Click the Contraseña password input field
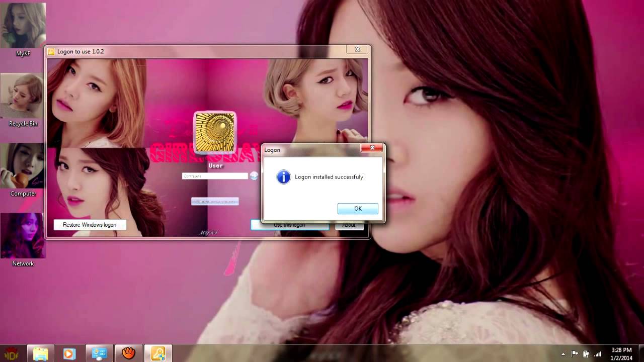 215,176
